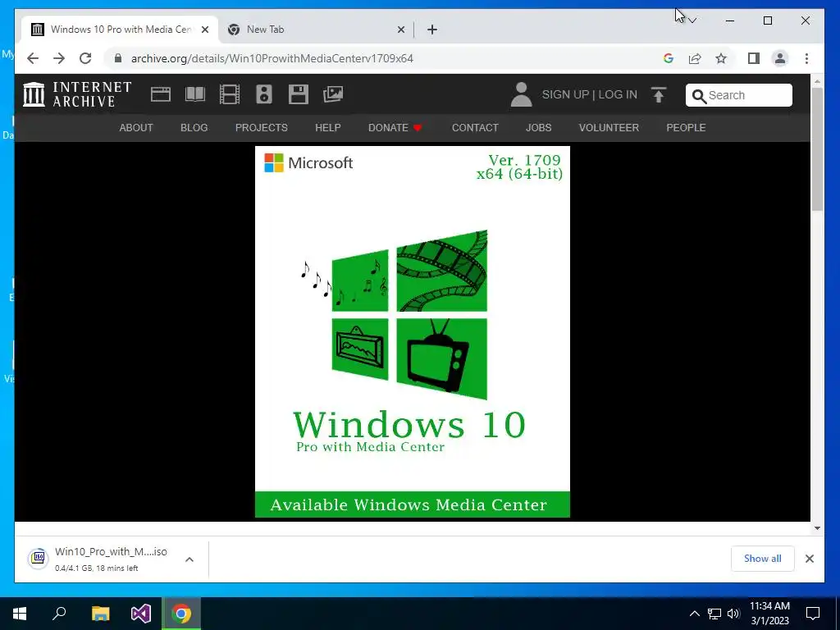The width and height of the screenshot is (840, 630).
Task: Open the PEOPLE link
Action: 686,127
